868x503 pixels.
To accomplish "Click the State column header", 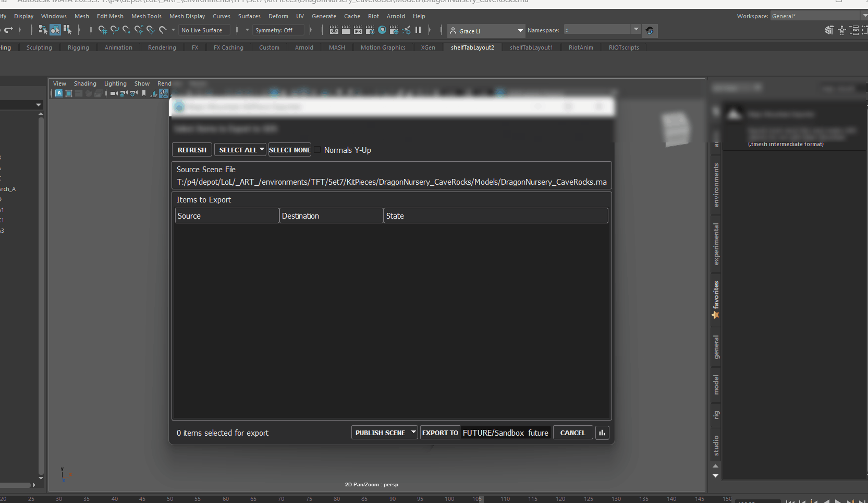I will [496, 215].
